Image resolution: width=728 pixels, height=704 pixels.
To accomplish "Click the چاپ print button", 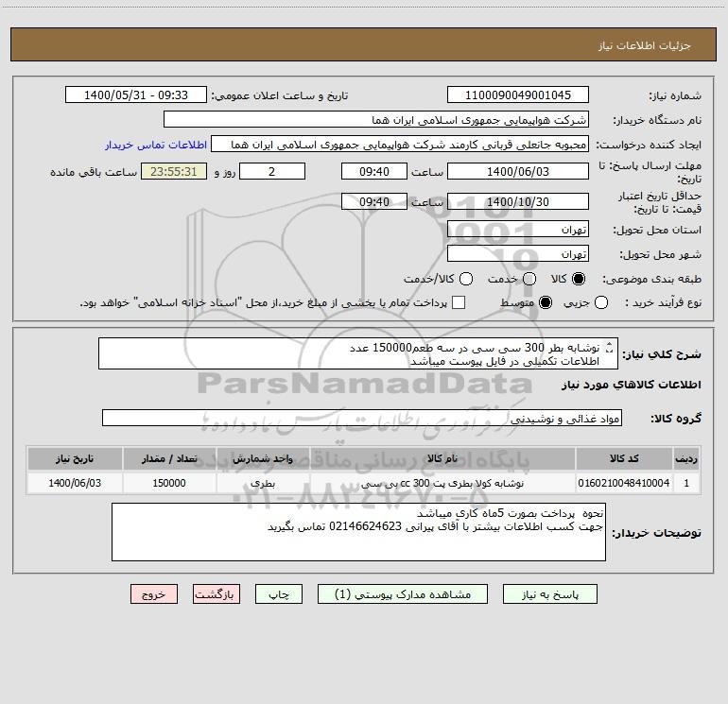I will click(279, 594).
